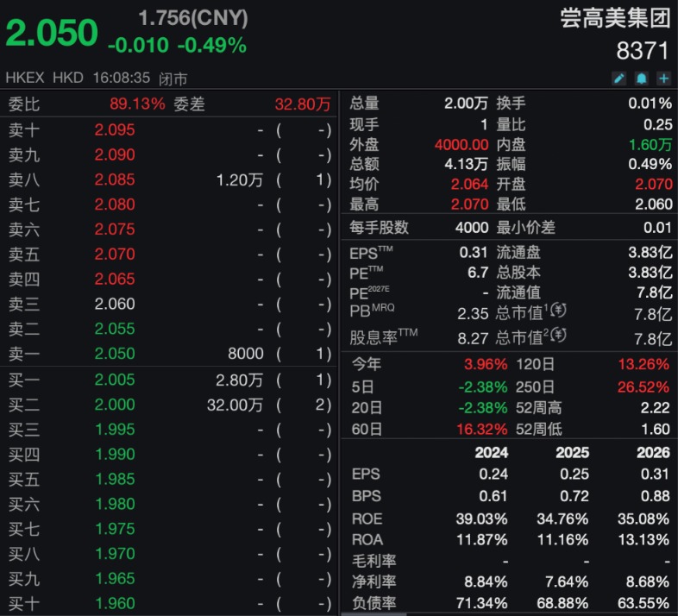Select the 买一 row price 2.005

tap(115, 380)
